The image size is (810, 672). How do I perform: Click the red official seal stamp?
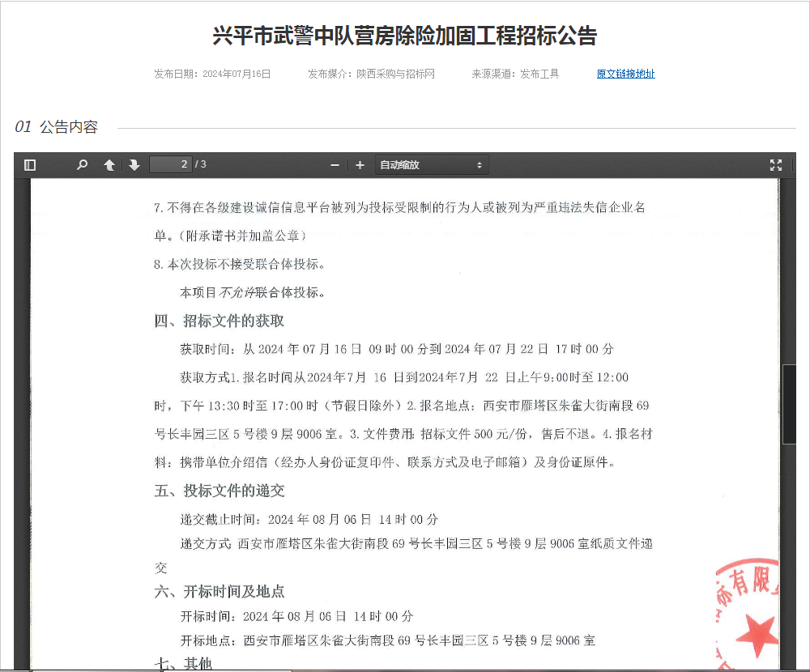(x=748, y=611)
